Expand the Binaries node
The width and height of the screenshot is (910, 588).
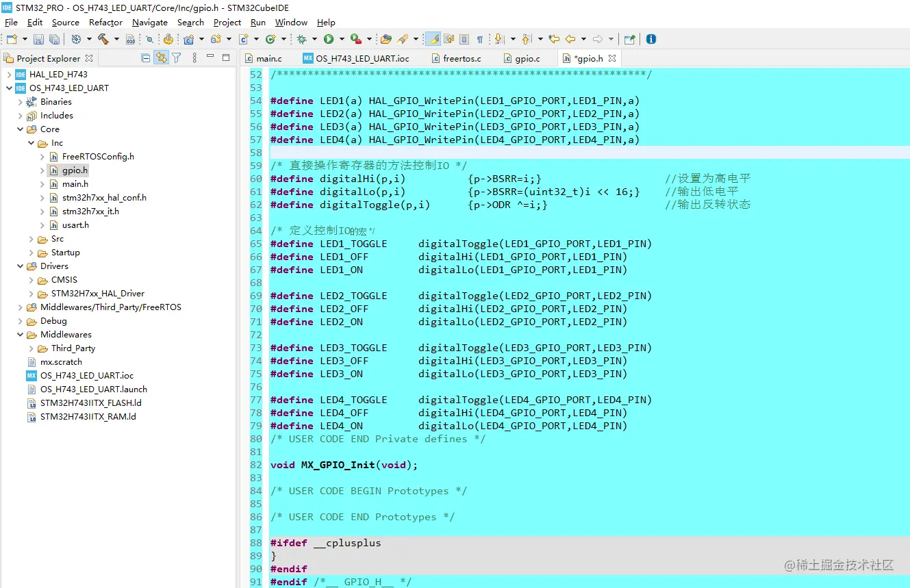(20, 101)
